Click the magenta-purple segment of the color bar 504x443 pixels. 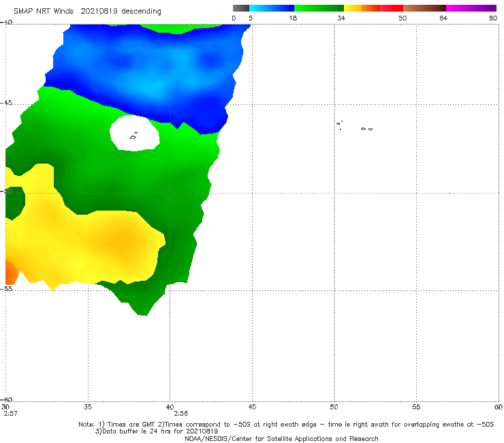click(471, 8)
